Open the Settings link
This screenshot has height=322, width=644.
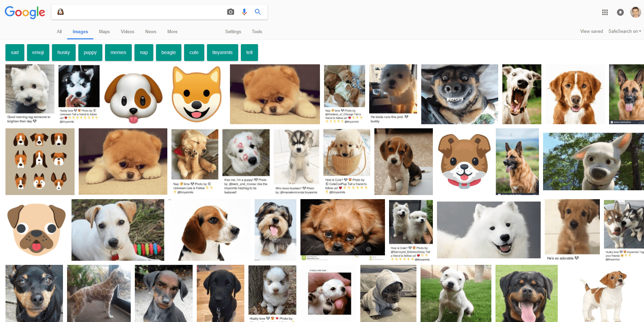(x=233, y=31)
